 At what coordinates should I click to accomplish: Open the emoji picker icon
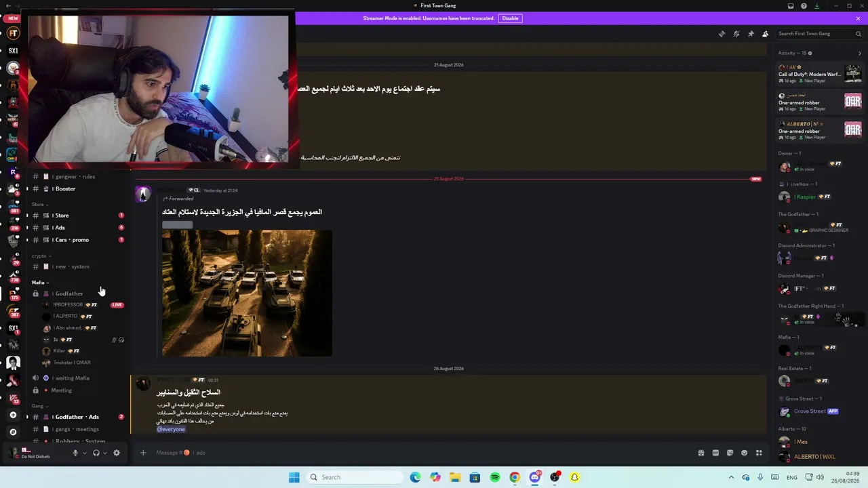pyautogui.click(x=745, y=453)
